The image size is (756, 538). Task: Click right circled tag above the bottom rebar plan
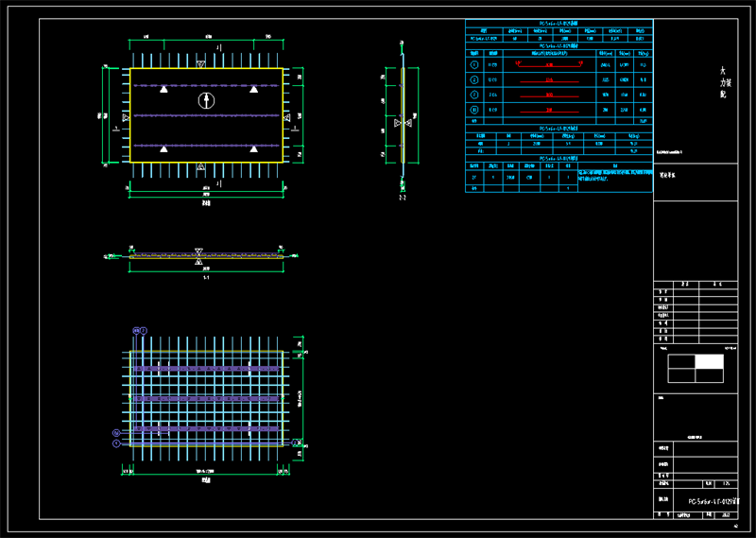tap(144, 331)
